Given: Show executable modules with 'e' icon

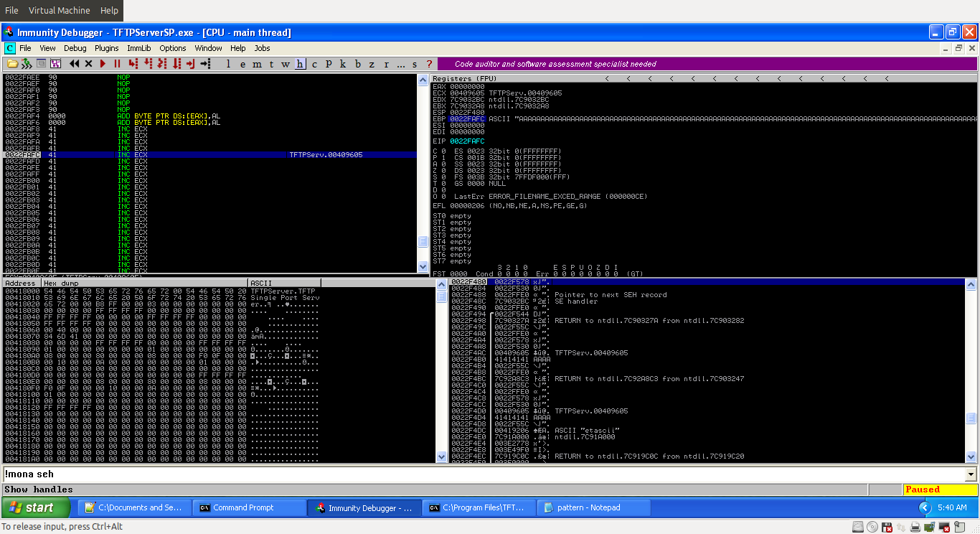Looking at the screenshot, I should coord(242,64).
